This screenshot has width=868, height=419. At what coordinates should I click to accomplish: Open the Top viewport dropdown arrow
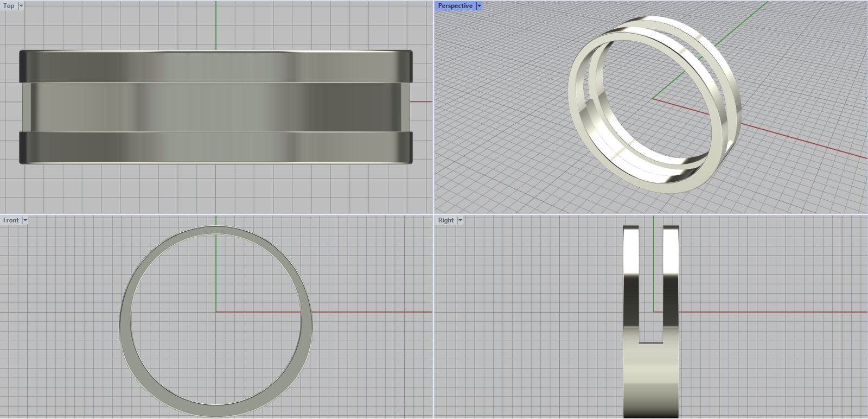21,6
